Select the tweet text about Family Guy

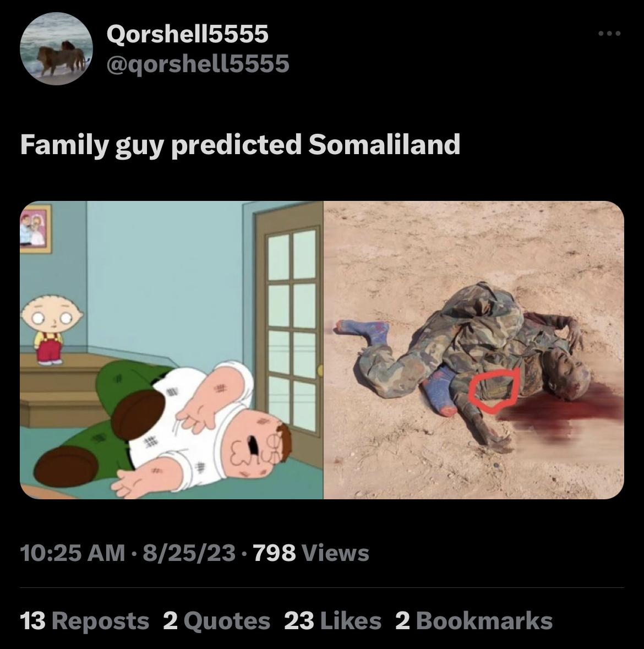(x=240, y=144)
